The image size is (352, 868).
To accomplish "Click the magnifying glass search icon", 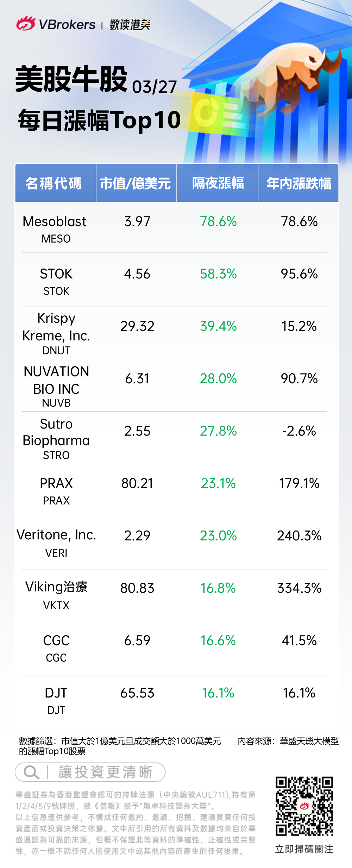I will 31,772.
